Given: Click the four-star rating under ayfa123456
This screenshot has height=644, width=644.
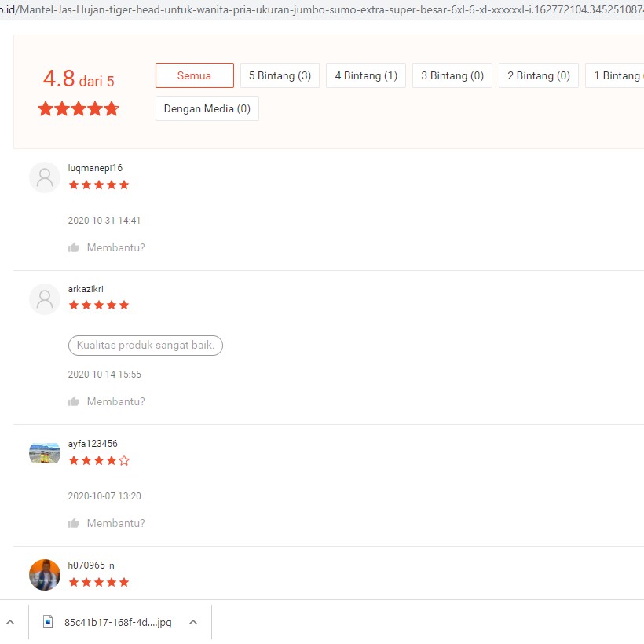Looking at the screenshot, I should (x=99, y=460).
